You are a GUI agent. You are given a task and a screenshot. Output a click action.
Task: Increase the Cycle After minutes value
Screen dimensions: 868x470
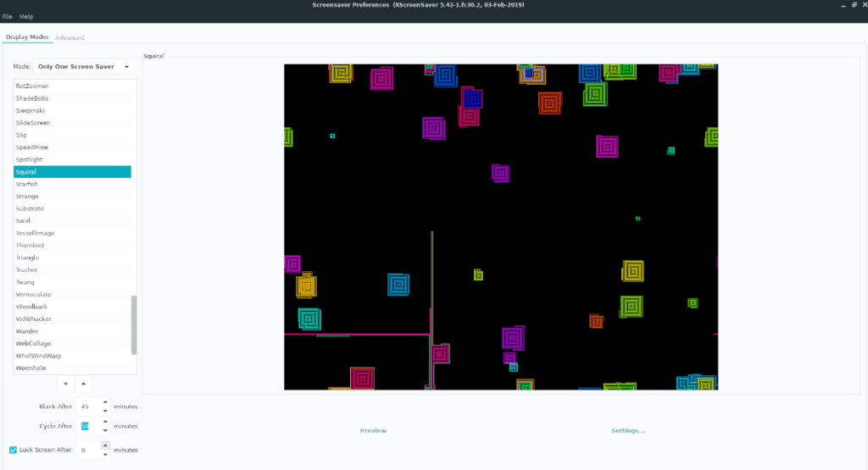pos(105,422)
